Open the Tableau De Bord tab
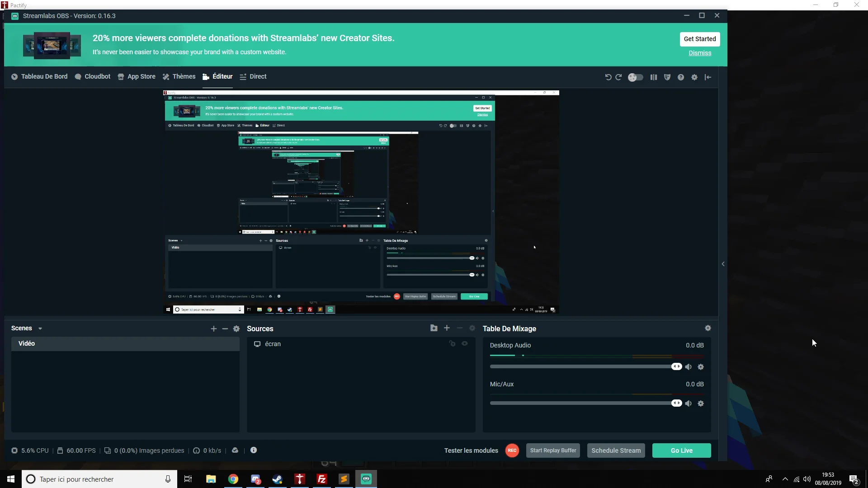The image size is (868, 488). [x=39, y=77]
